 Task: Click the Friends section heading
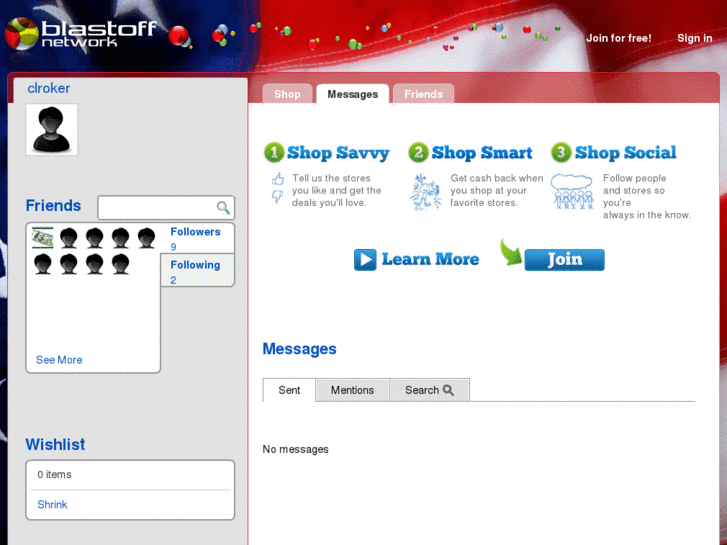53,205
